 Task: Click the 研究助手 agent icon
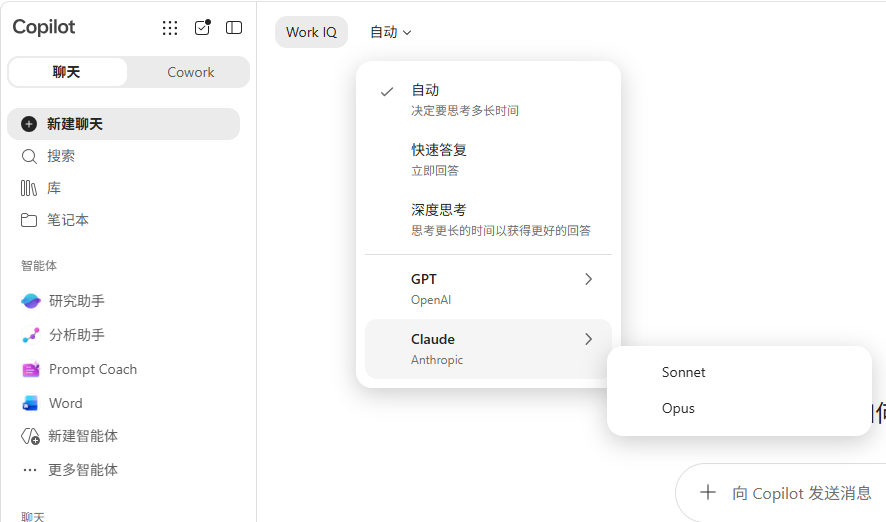click(31, 301)
